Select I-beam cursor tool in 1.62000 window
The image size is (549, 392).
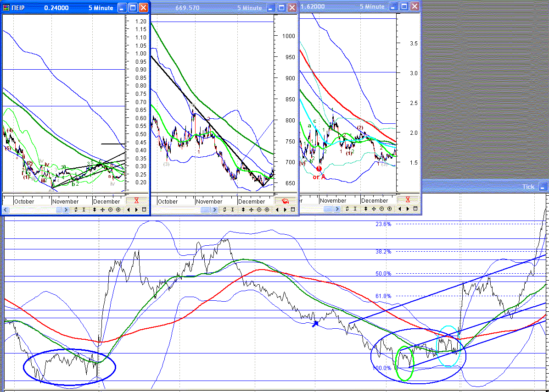355,209
